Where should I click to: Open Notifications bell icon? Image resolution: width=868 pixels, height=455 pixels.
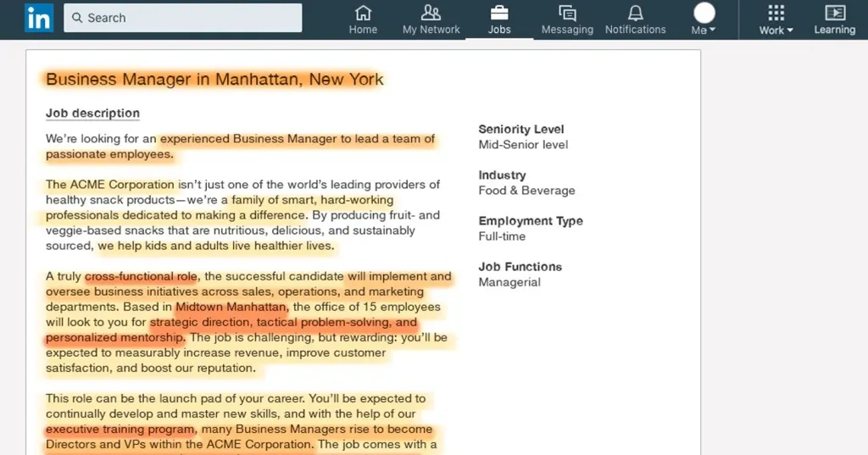(x=636, y=12)
